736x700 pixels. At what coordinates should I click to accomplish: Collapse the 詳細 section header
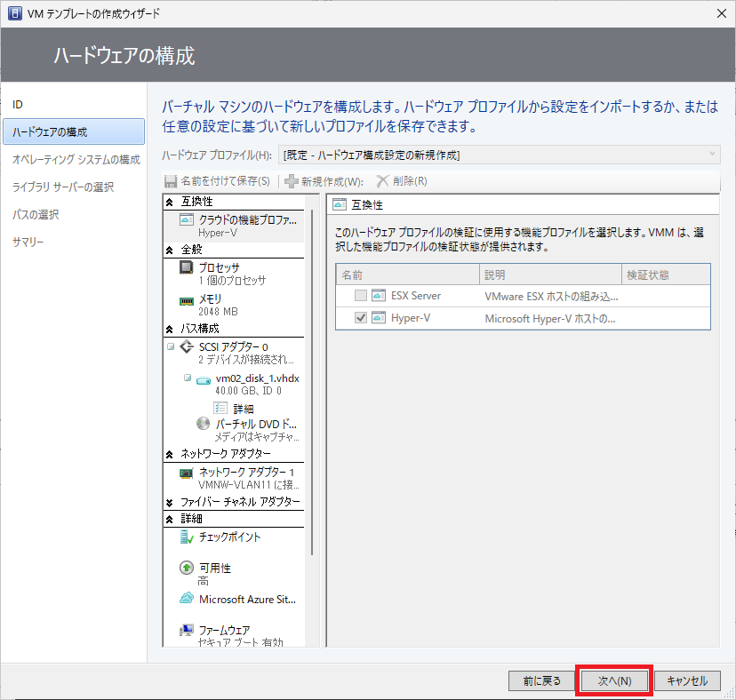coord(170,520)
